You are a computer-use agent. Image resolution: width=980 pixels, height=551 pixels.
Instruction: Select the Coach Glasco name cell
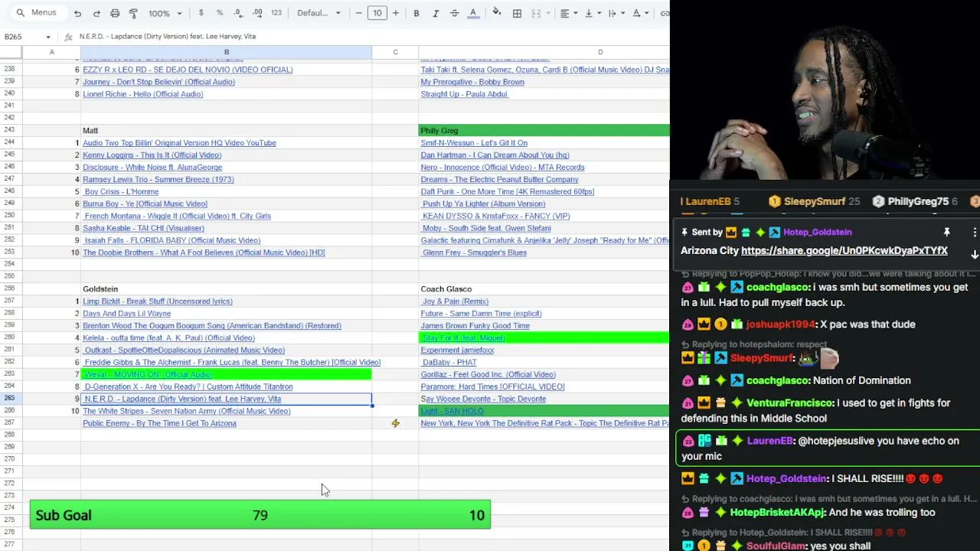coord(544,289)
